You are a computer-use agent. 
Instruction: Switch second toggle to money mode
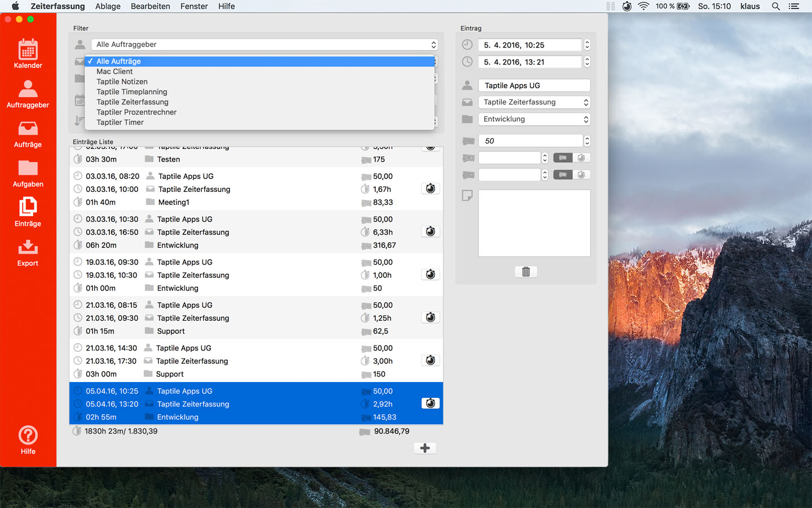(563, 175)
